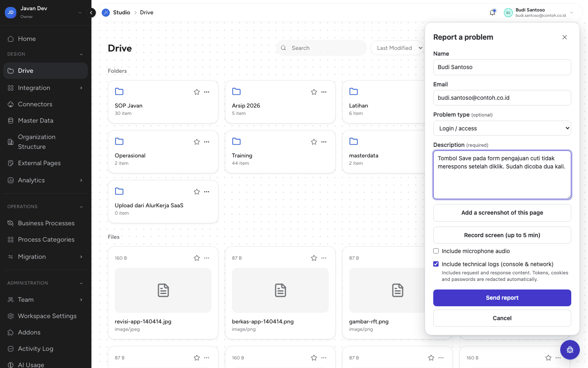This screenshot has width=588, height=368.
Task: Open the masterdata folder icon
Action: (354, 141)
